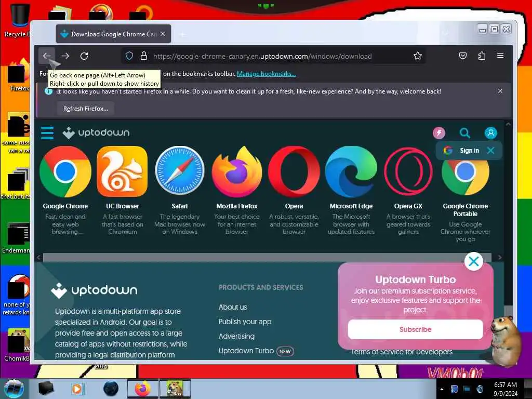This screenshot has height=399, width=532.
Task: Dismiss the Google Sign in prompt
Action: click(x=490, y=150)
